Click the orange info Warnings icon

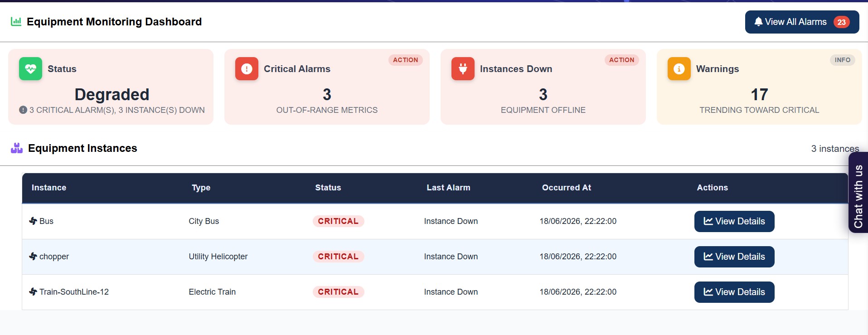pos(679,69)
